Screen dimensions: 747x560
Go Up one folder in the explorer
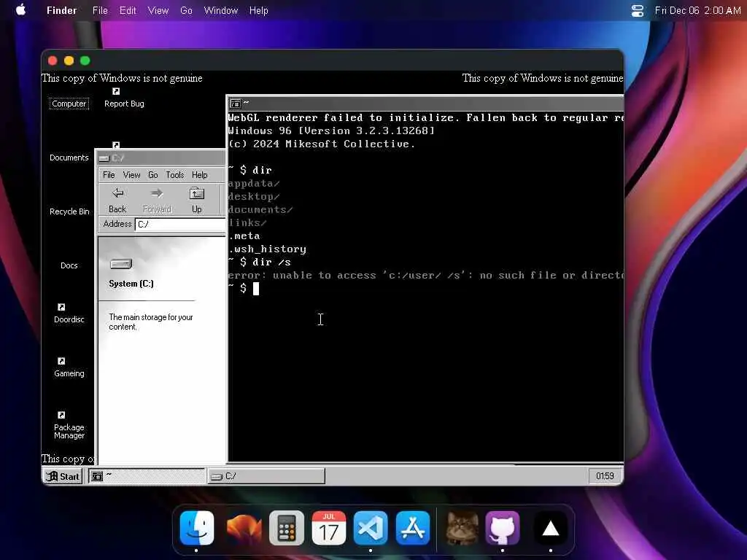[197, 200]
